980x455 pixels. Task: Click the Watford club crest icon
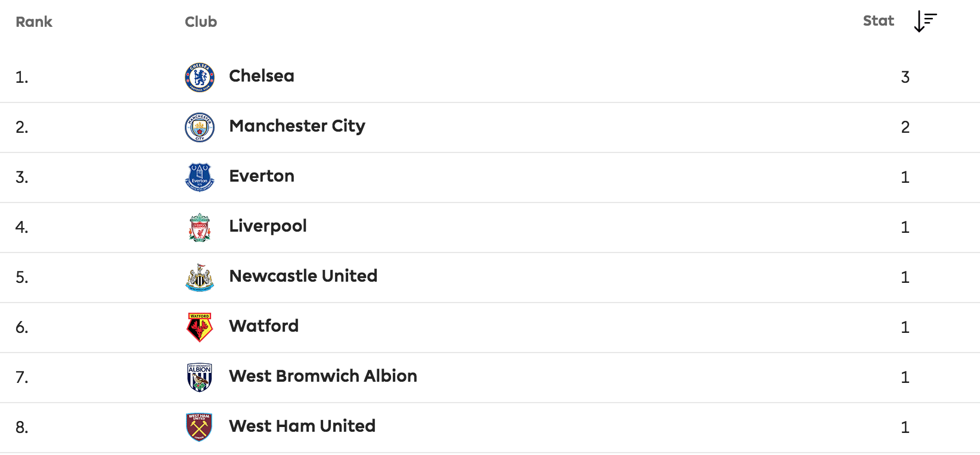[x=200, y=328]
